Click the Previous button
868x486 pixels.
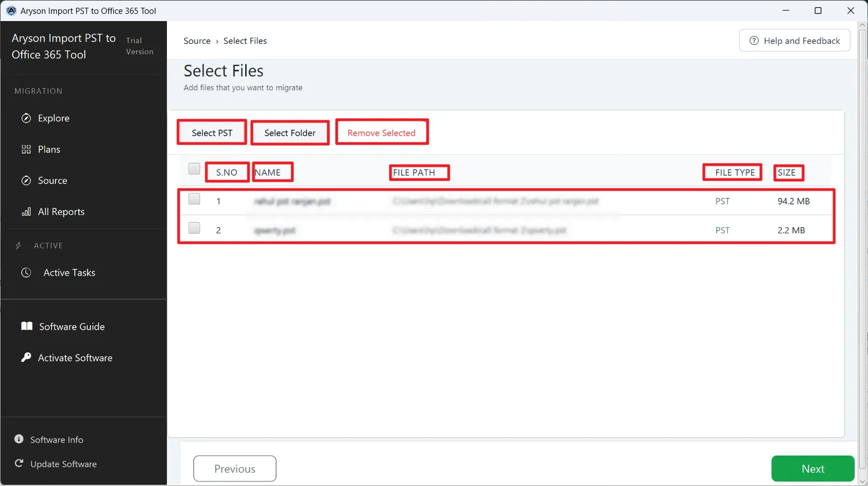[x=235, y=468]
